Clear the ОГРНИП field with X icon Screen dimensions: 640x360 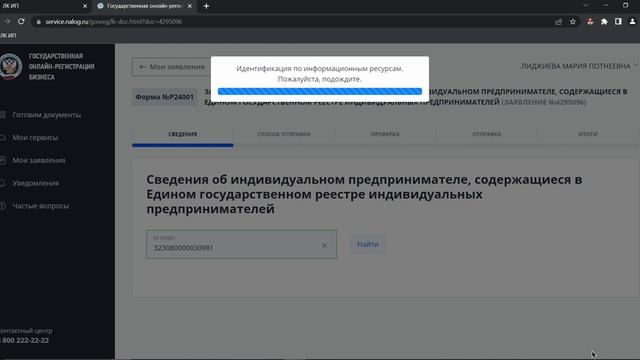click(324, 245)
